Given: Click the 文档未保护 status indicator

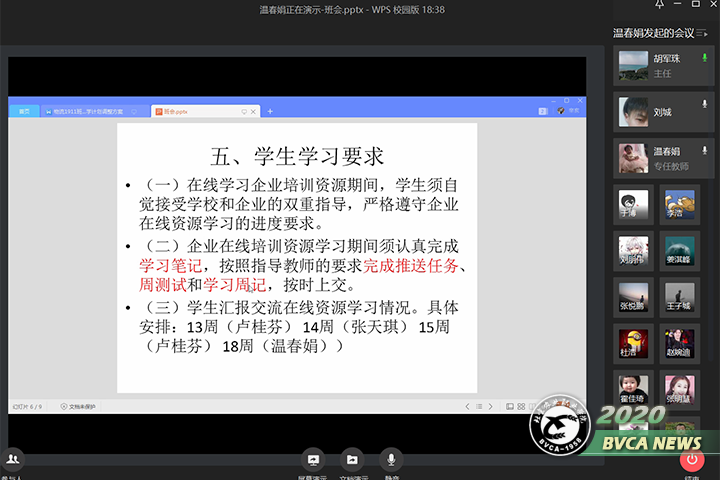Looking at the screenshot, I should click(x=78, y=406).
